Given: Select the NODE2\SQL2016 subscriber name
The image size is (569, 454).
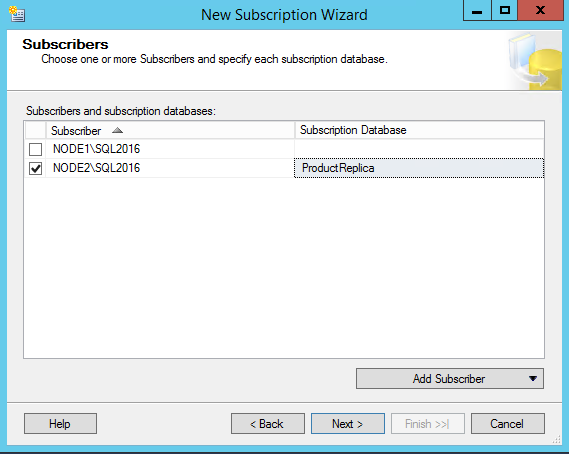Looking at the screenshot, I should (x=97, y=168).
